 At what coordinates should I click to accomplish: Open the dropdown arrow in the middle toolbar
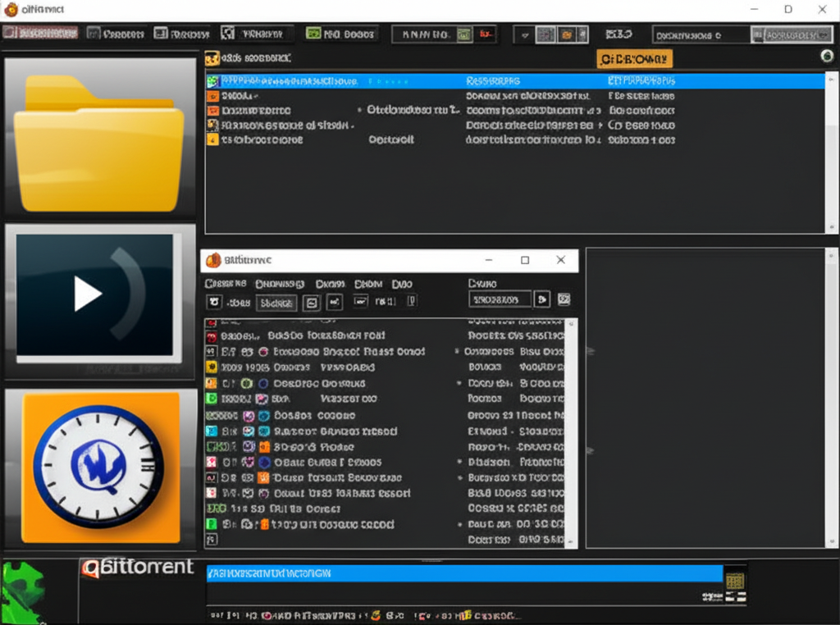click(x=523, y=34)
